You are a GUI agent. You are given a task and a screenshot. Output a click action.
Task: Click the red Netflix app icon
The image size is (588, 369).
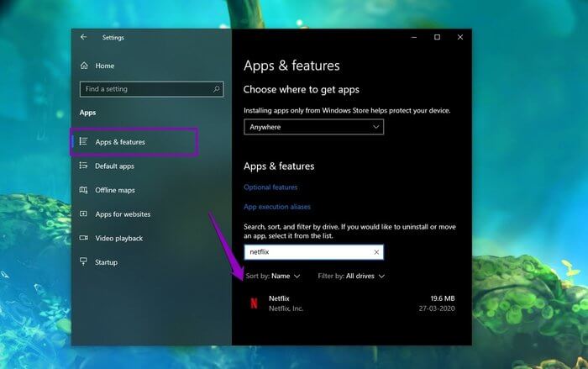coord(253,303)
